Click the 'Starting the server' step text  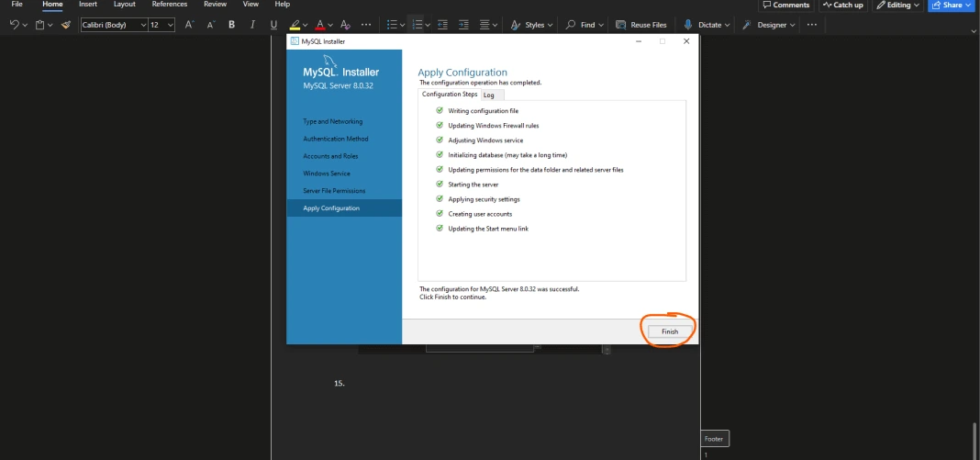point(473,185)
